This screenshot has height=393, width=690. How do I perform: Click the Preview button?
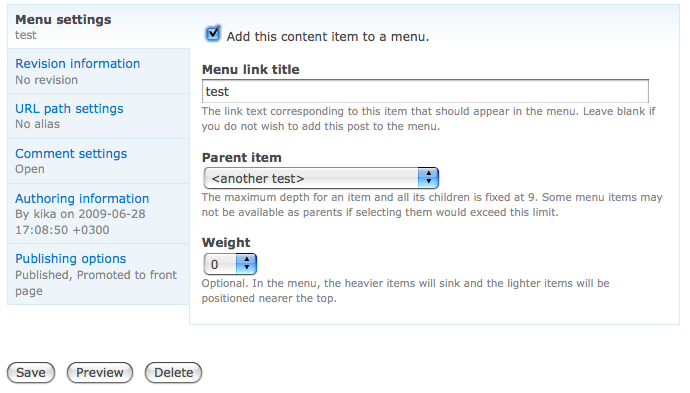100,373
